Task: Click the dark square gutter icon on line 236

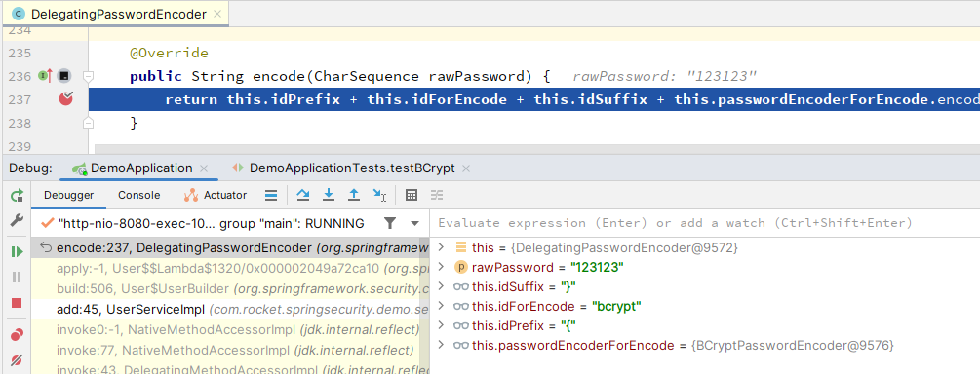Action: pos(63,76)
